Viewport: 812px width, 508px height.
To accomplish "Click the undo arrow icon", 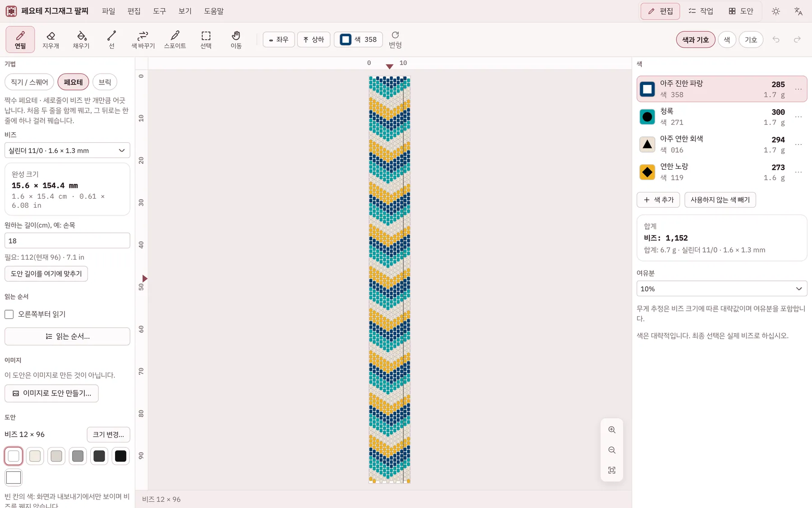I will pyautogui.click(x=776, y=40).
